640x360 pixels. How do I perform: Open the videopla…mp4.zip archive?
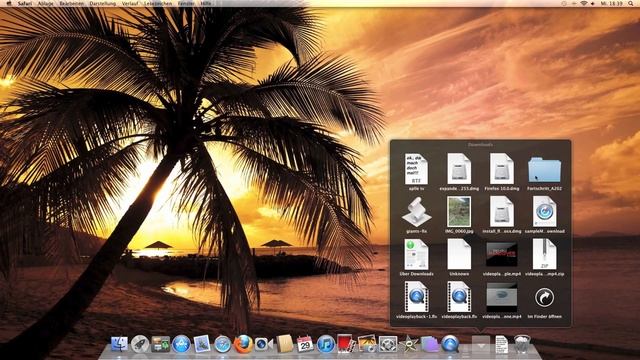pyautogui.click(x=544, y=255)
